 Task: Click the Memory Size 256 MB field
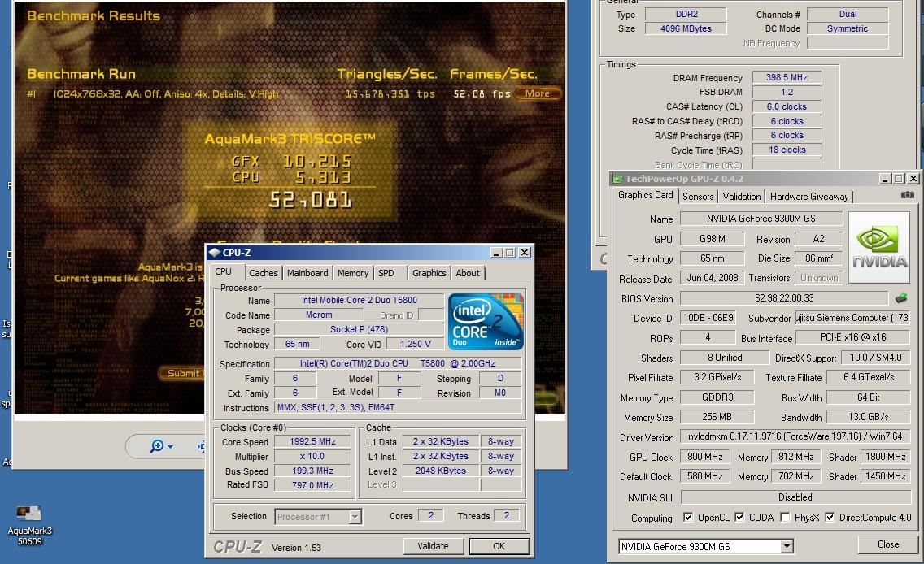(x=717, y=416)
